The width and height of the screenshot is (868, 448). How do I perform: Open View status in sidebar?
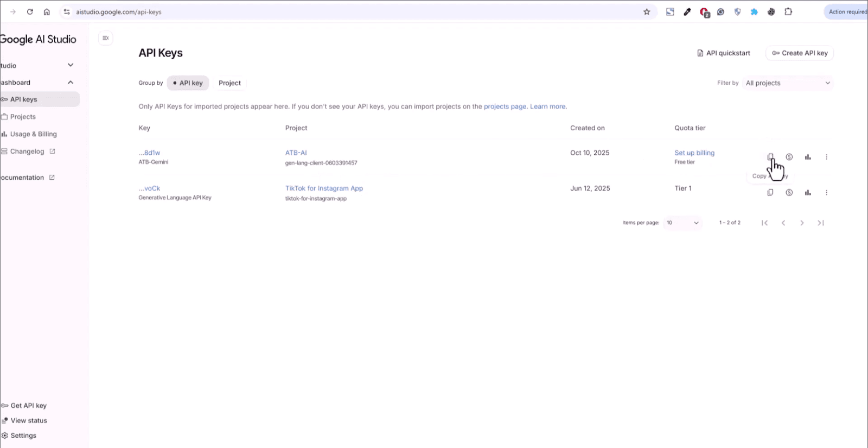(28, 420)
